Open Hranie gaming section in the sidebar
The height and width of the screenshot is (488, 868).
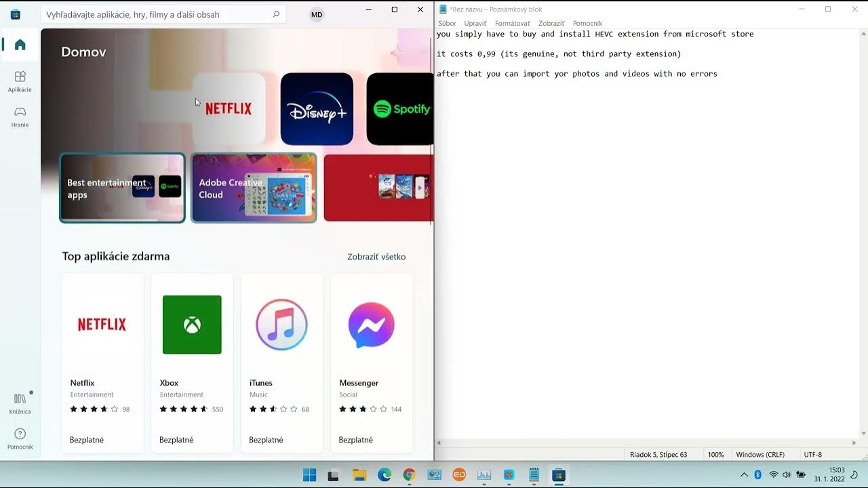pyautogui.click(x=20, y=117)
